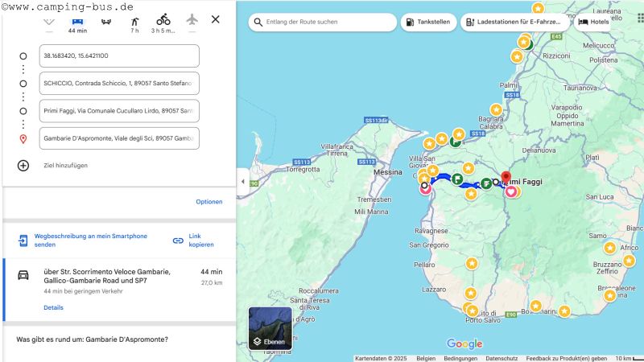Switch to public transit travel mode
Screen dimensions: 644x362
point(106,22)
